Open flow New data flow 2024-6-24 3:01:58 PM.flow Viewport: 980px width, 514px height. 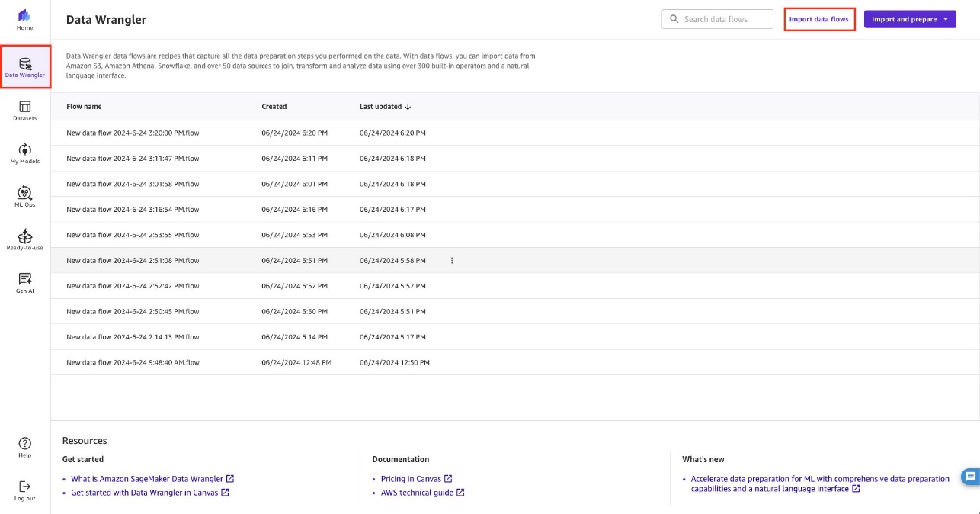(x=133, y=184)
